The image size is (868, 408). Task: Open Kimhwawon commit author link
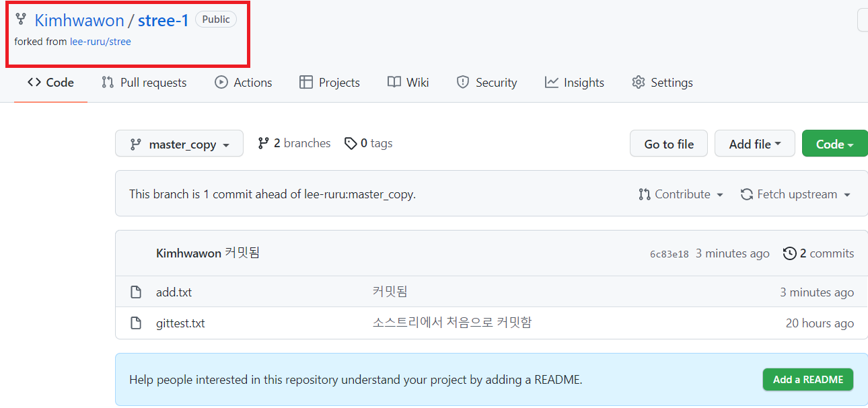click(188, 253)
